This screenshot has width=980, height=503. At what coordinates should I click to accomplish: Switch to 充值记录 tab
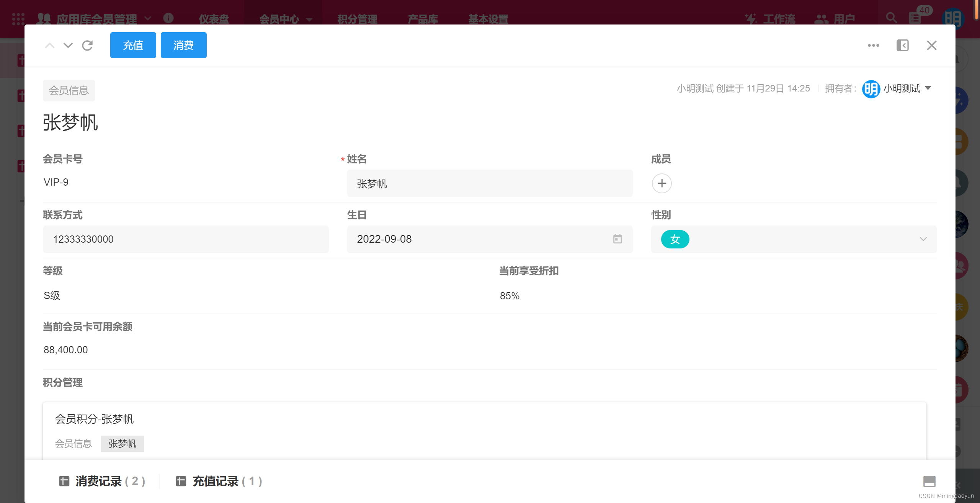pos(219,481)
